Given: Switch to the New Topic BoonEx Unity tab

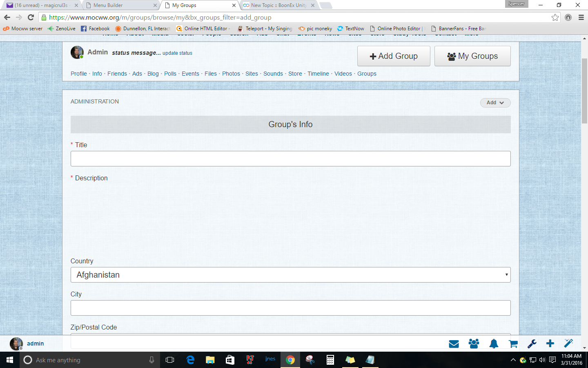Looking at the screenshot, I should (279, 5).
